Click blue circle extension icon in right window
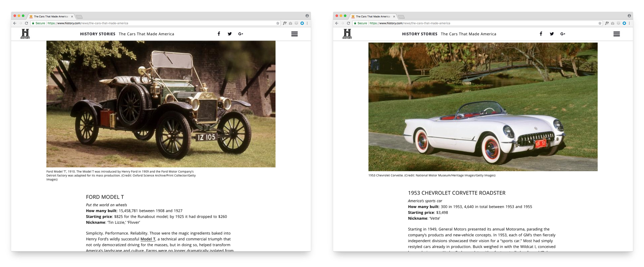The image size is (644, 267). [624, 23]
